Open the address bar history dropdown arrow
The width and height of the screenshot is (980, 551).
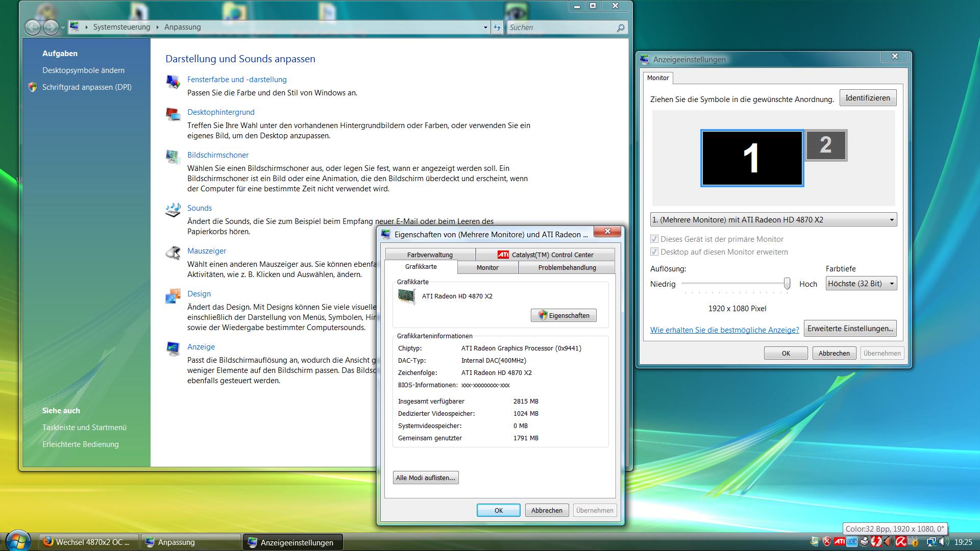coord(485,28)
